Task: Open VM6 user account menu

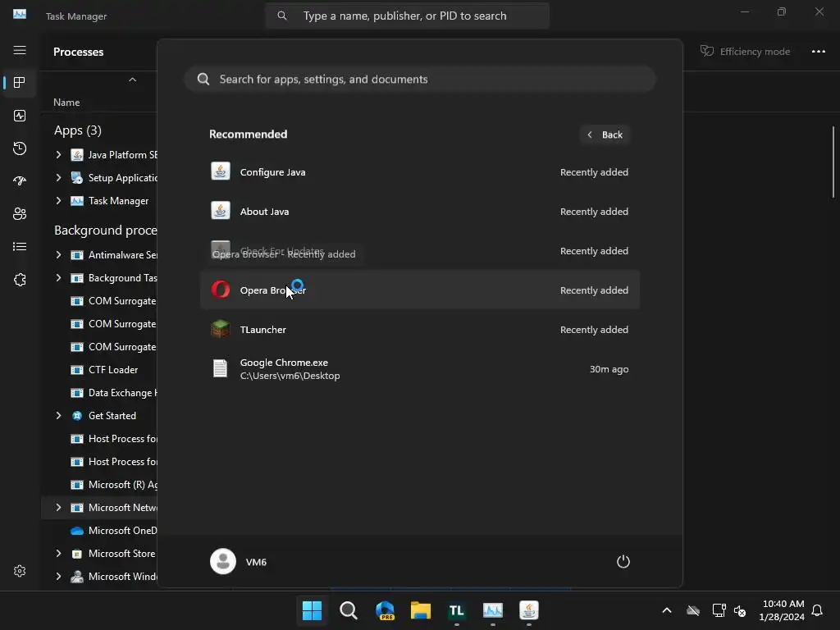Action: pyautogui.click(x=239, y=561)
